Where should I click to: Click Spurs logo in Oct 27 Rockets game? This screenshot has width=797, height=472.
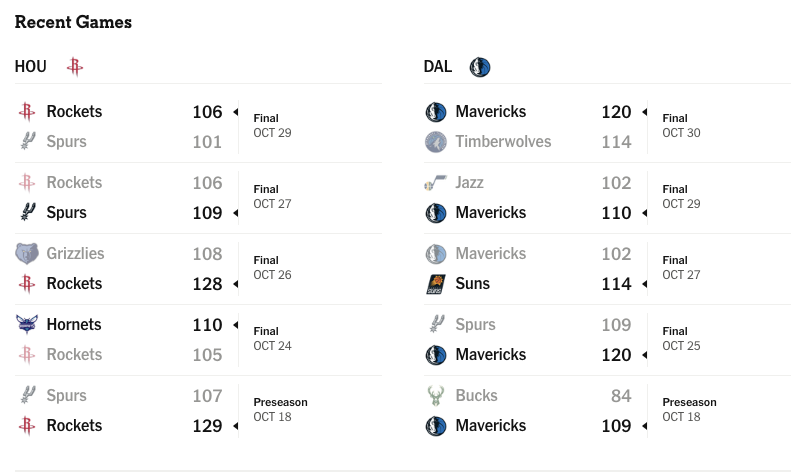click(x=27, y=212)
